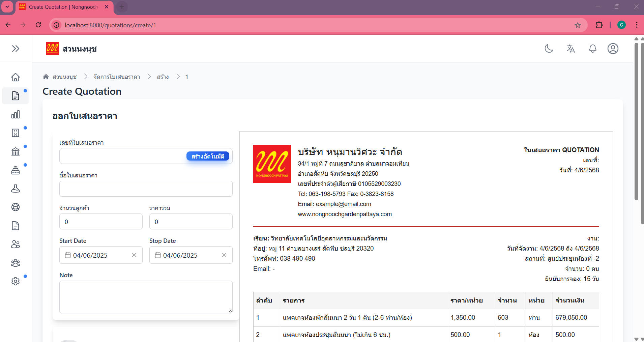Open the bank institution icon in sidebar
644x342 pixels.
(16, 151)
